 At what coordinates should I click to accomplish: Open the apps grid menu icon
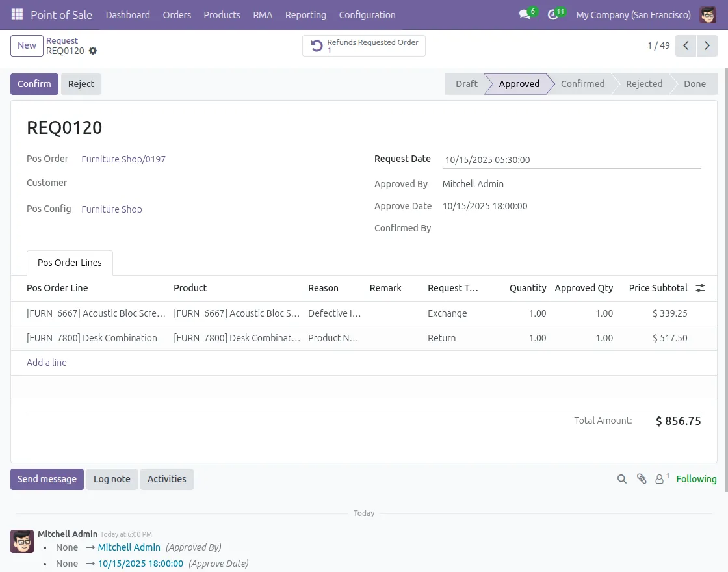pyautogui.click(x=17, y=14)
